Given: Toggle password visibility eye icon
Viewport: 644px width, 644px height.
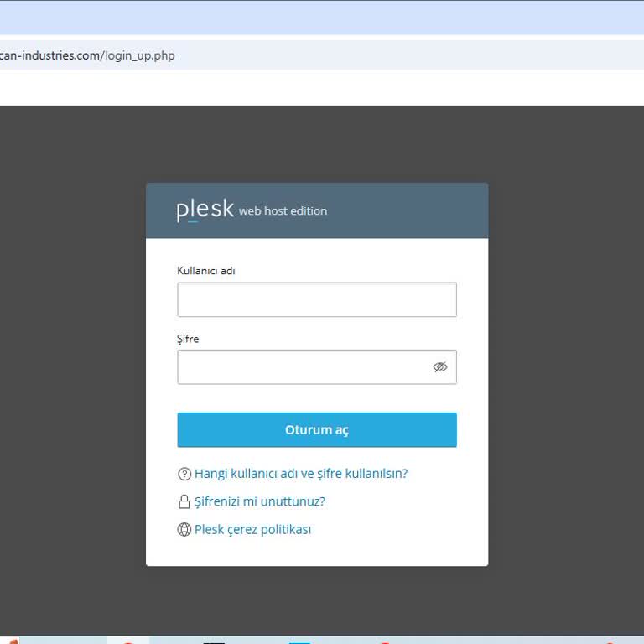Looking at the screenshot, I should point(439,367).
